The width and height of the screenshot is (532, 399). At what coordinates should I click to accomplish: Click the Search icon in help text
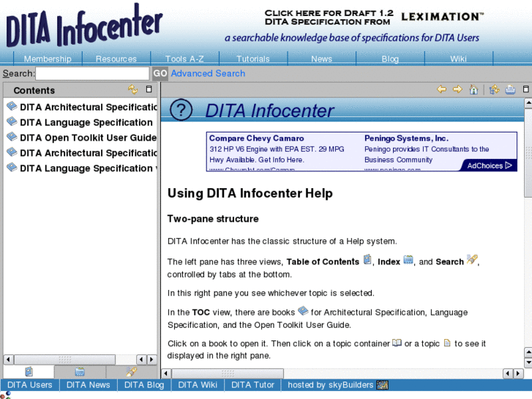coord(472,259)
